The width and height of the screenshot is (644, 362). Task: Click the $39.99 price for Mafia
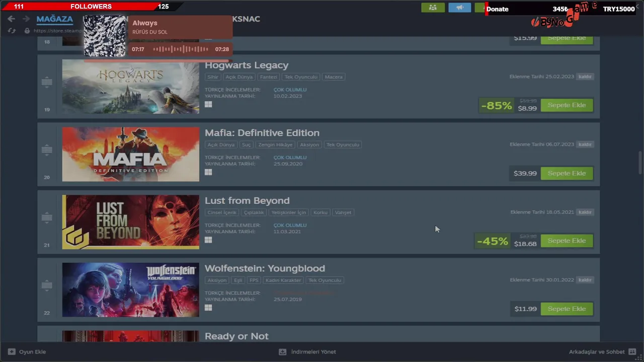525,173
